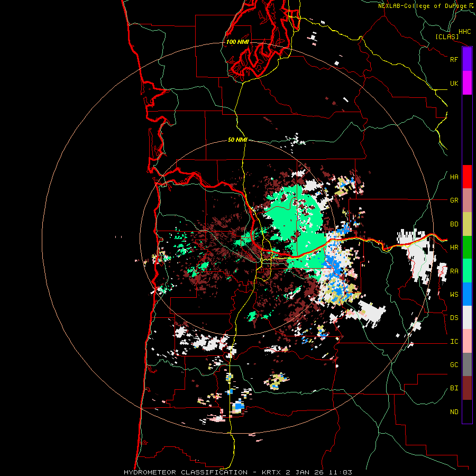Click the BI biological brown swatch
This screenshot has height=476, width=476.
tap(467, 388)
